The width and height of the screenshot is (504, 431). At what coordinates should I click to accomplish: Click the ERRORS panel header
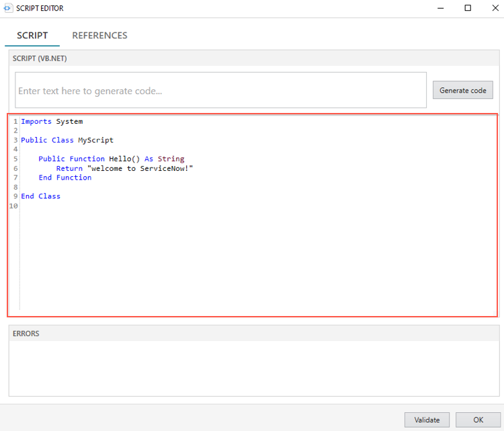coord(254,334)
